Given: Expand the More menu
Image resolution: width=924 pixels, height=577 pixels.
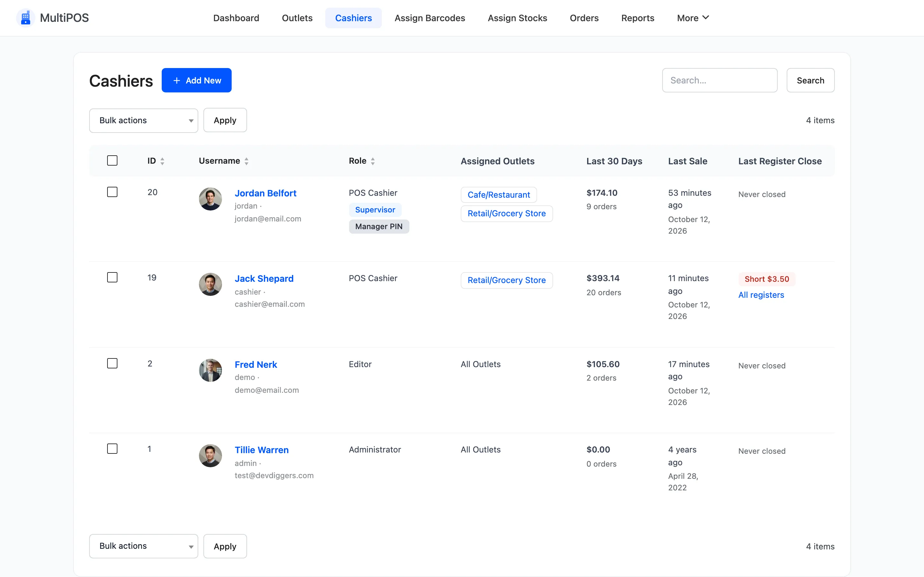Looking at the screenshot, I should tap(693, 18).
